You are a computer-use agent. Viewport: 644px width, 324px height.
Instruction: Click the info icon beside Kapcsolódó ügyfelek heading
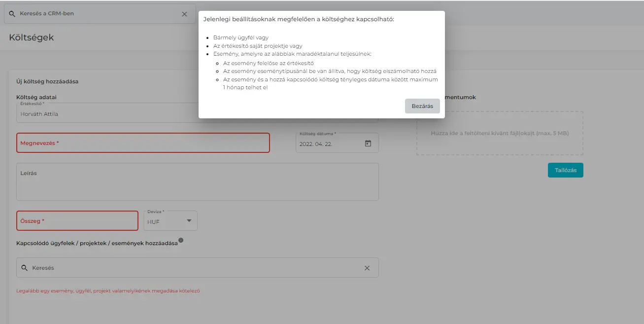pos(181,240)
